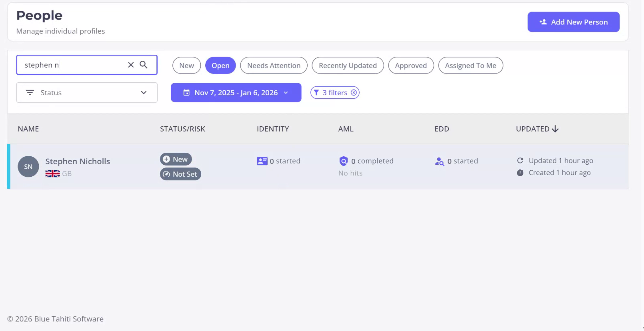
Task: Focus the search input containing stephen n
Action: 72,65
